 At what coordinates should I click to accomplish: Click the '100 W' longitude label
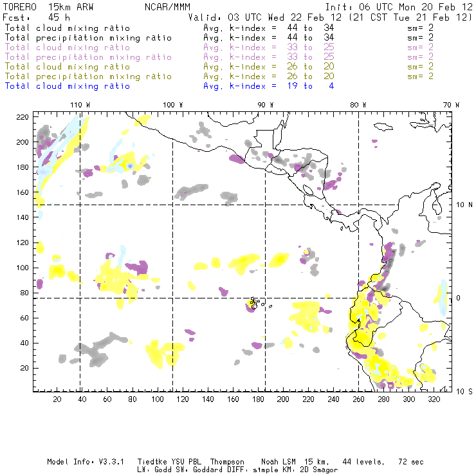173,105
